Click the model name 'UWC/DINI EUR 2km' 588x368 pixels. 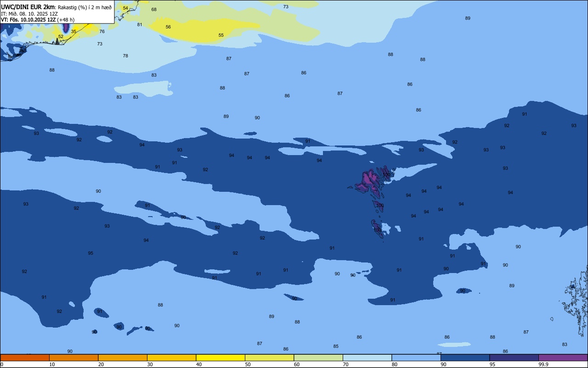[28, 7]
